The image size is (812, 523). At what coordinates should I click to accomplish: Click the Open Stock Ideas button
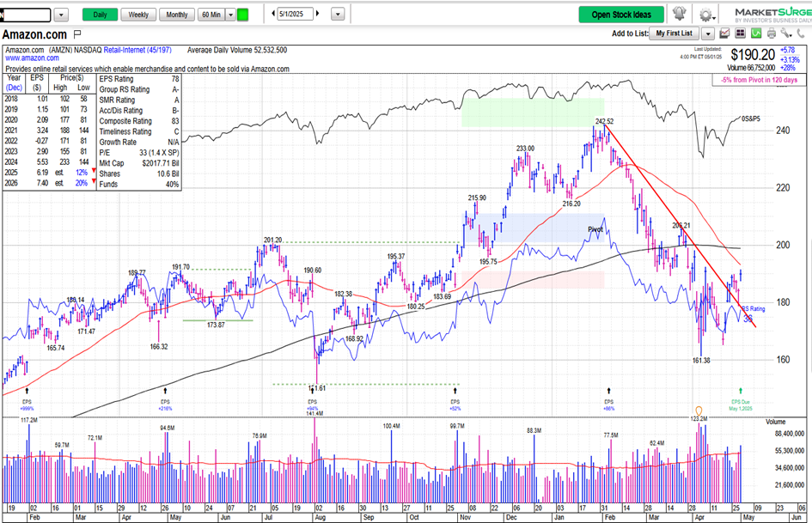click(621, 15)
